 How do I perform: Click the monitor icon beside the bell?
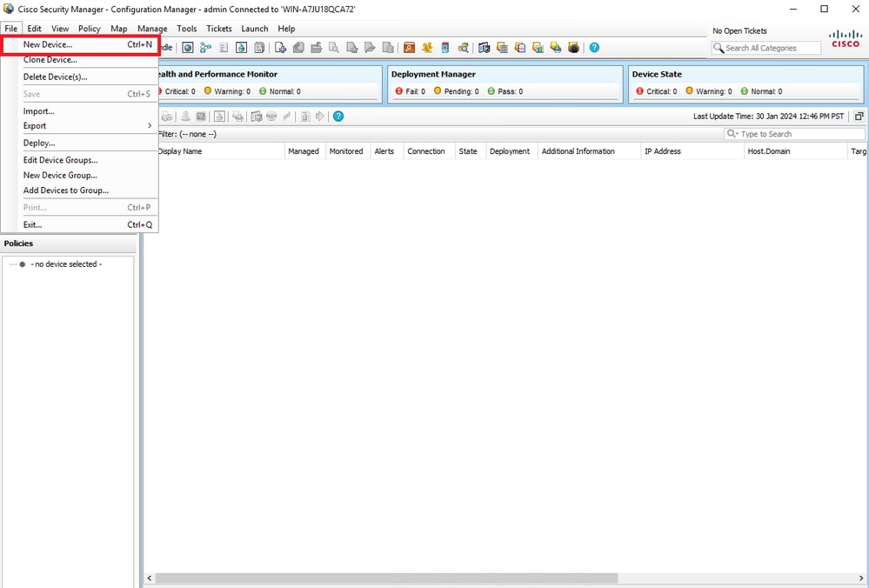(201, 117)
